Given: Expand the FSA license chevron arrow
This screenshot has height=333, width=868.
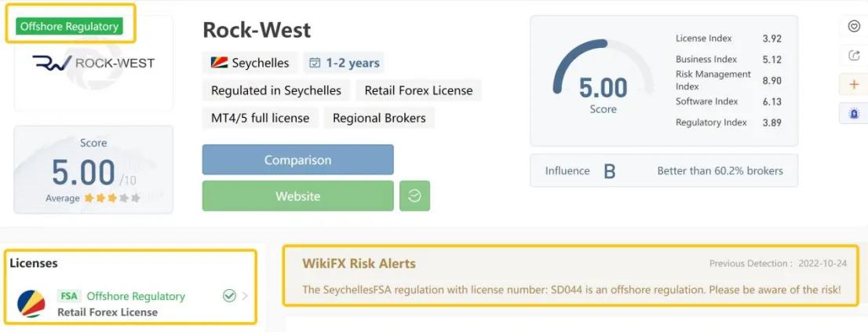Looking at the screenshot, I should pyautogui.click(x=245, y=296).
